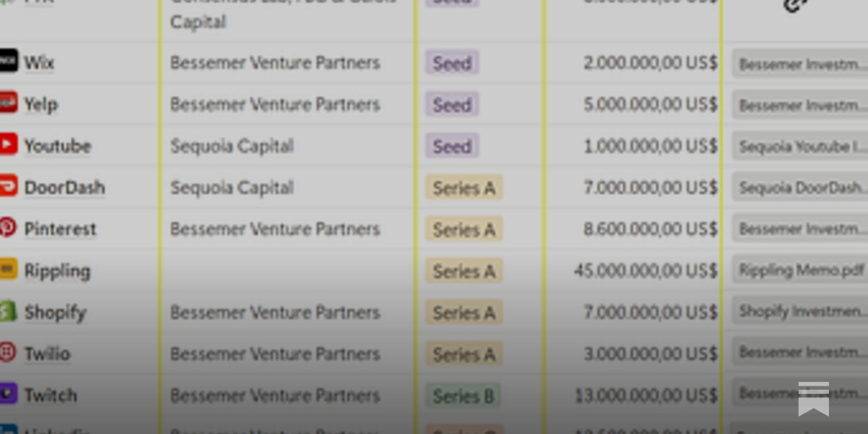Screen dimensions: 868x434
Task: Click the Yelp logo icon
Action: [x=8, y=103]
